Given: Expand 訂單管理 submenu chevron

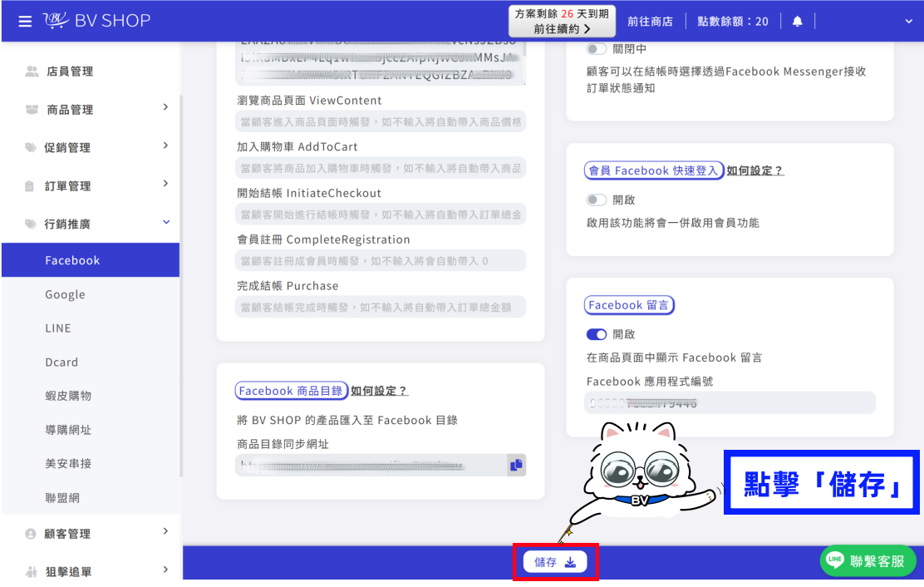Looking at the screenshot, I should [x=165, y=184].
